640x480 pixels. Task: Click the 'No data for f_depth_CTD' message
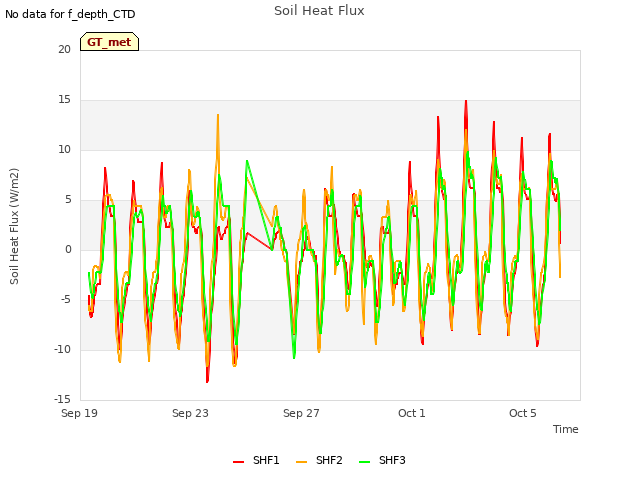click(x=70, y=14)
